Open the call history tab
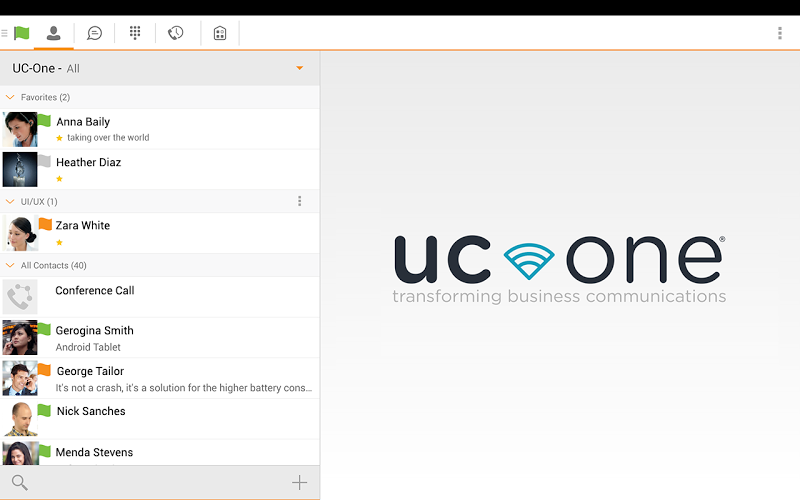Screen dimensions: 800x500 [x=176, y=33]
